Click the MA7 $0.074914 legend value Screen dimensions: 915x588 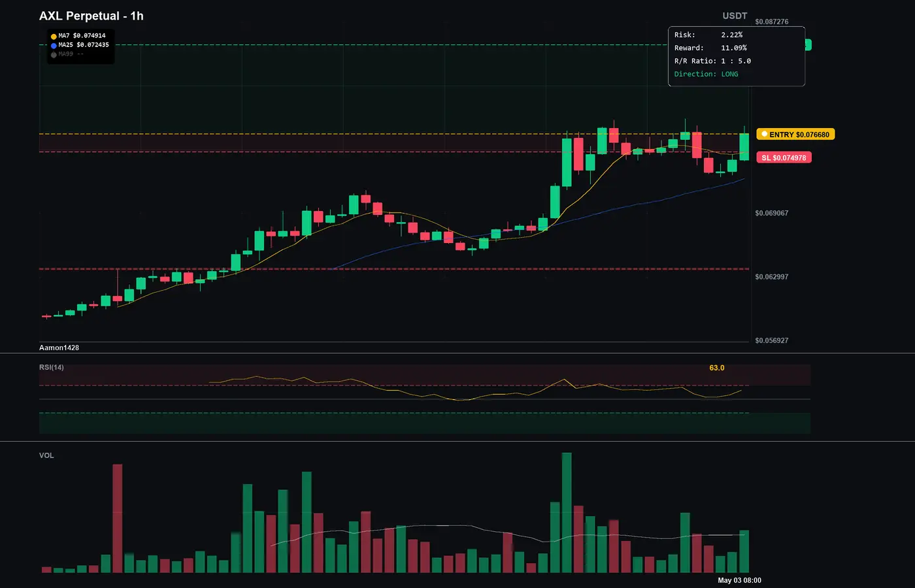82,36
